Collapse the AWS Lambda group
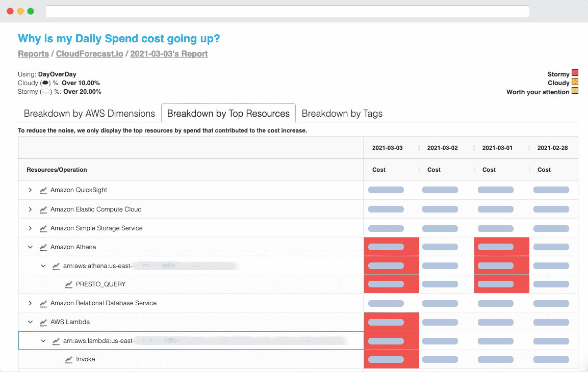The width and height of the screenshot is (588, 372). coord(31,322)
